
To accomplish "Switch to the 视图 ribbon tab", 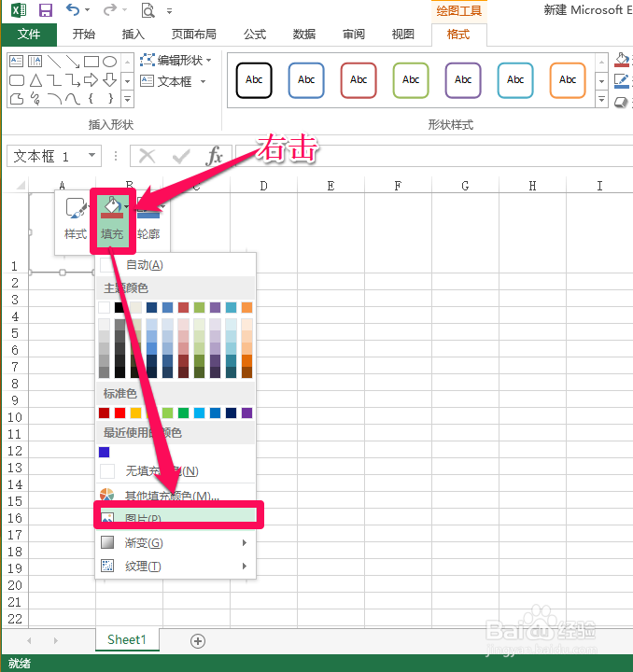I will 402,35.
